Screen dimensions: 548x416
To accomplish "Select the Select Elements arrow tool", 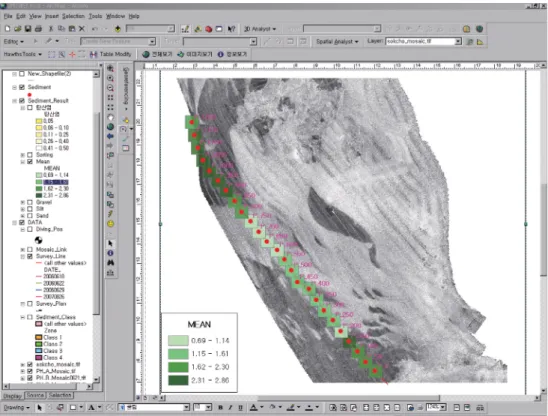I will (x=110, y=243).
